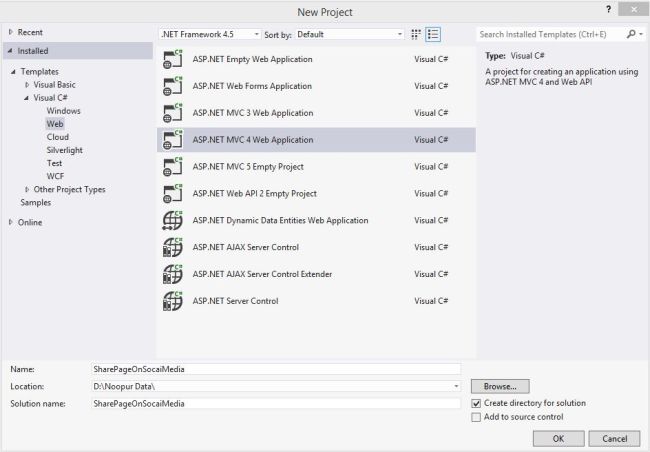Click the ASP.NET AJAX Server Control icon

pos(172,248)
